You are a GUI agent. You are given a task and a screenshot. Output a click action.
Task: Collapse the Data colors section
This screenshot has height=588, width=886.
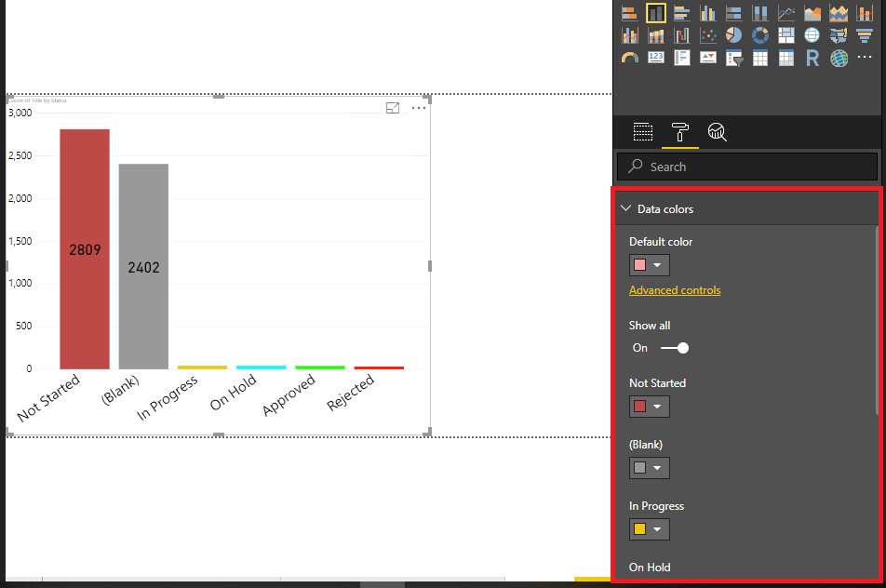pos(625,208)
